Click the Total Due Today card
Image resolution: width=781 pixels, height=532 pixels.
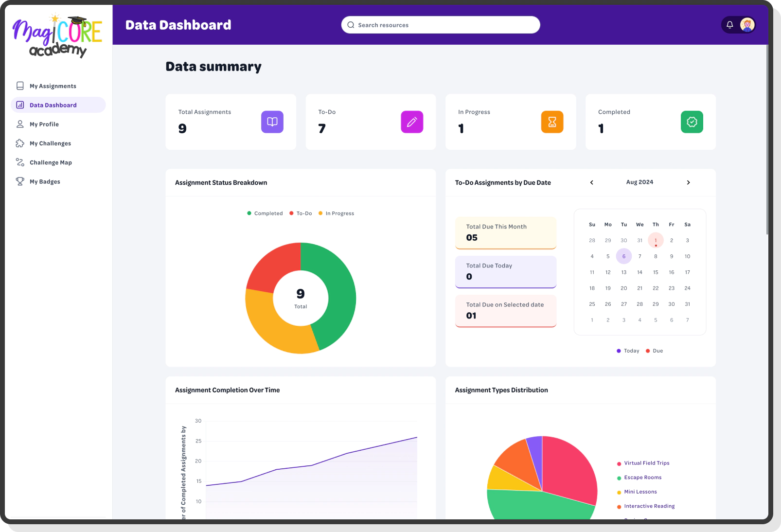[x=505, y=272]
